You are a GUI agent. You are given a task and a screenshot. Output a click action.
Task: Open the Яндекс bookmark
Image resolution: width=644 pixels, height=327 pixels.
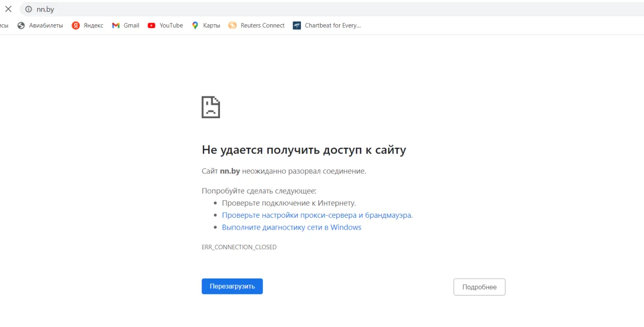click(91, 25)
